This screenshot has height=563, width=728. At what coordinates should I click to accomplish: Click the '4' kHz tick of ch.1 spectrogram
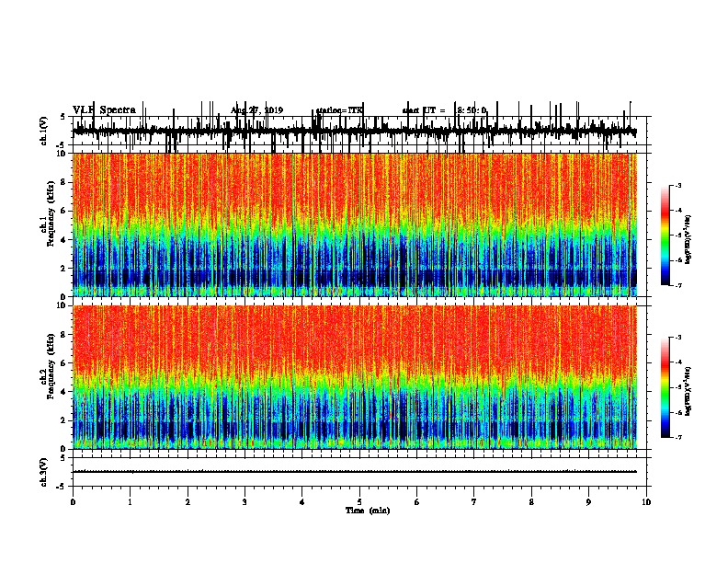(x=64, y=240)
